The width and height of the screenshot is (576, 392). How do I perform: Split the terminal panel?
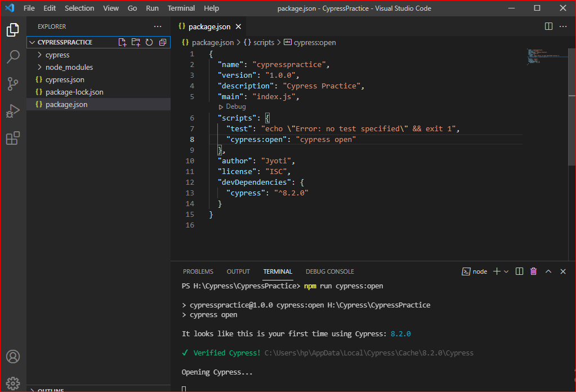click(x=519, y=271)
